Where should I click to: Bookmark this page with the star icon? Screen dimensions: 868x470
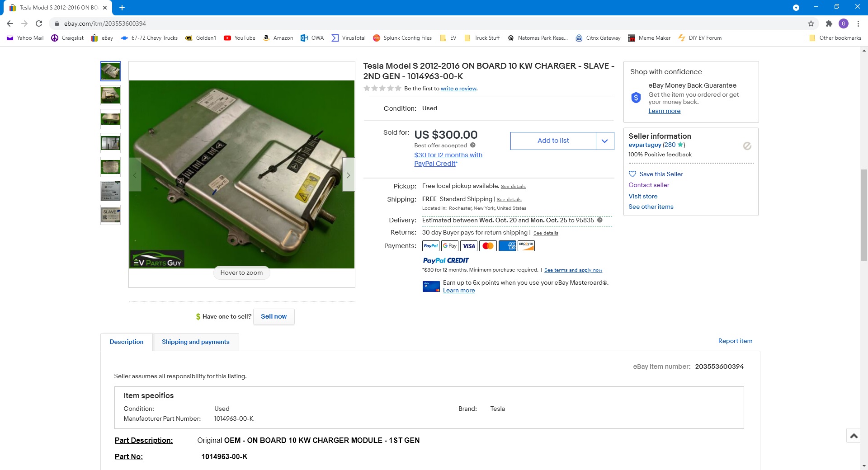pyautogui.click(x=811, y=23)
